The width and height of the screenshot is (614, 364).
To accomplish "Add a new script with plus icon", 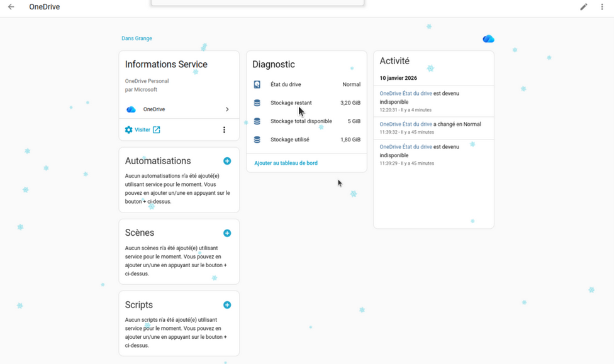I will coord(227,305).
